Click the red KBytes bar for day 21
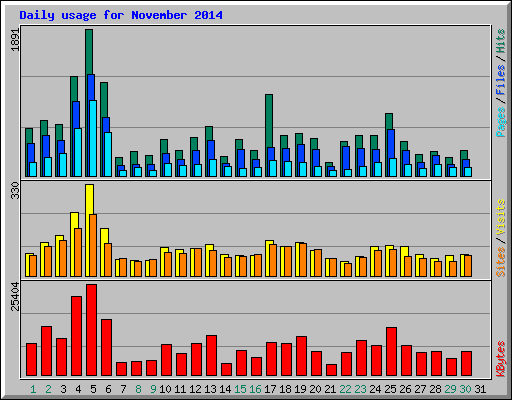 pos(331,370)
